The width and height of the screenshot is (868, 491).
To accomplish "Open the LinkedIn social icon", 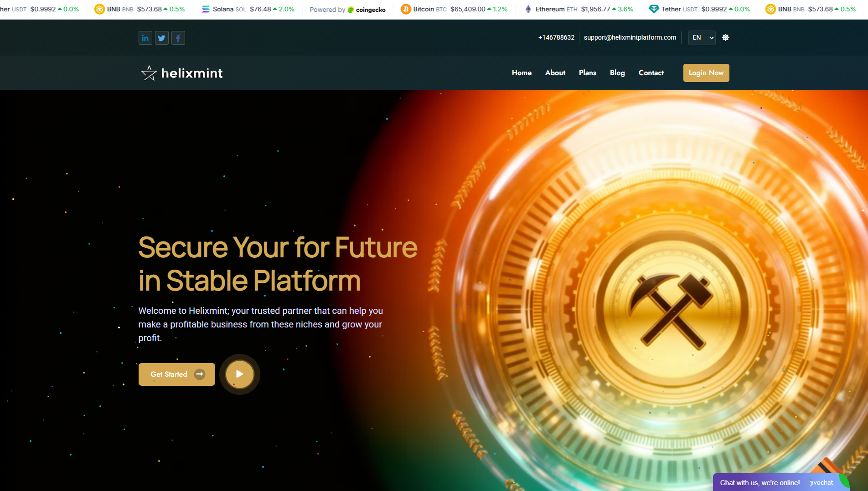I will tap(145, 38).
